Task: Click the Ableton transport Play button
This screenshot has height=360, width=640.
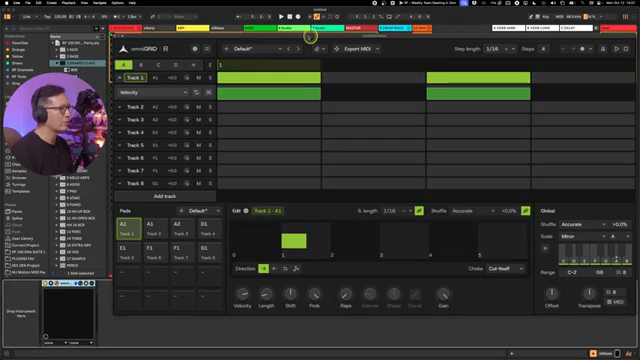Action: (281, 17)
